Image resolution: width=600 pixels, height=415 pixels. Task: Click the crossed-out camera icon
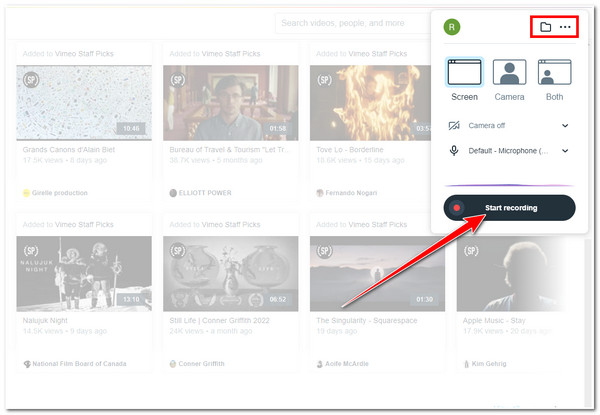pyautogui.click(x=454, y=125)
